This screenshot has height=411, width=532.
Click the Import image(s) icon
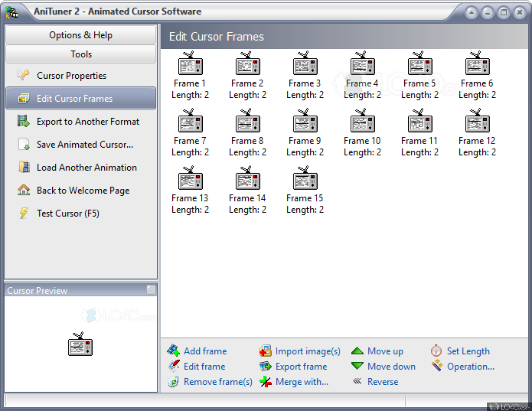pyautogui.click(x=265, y=351)
